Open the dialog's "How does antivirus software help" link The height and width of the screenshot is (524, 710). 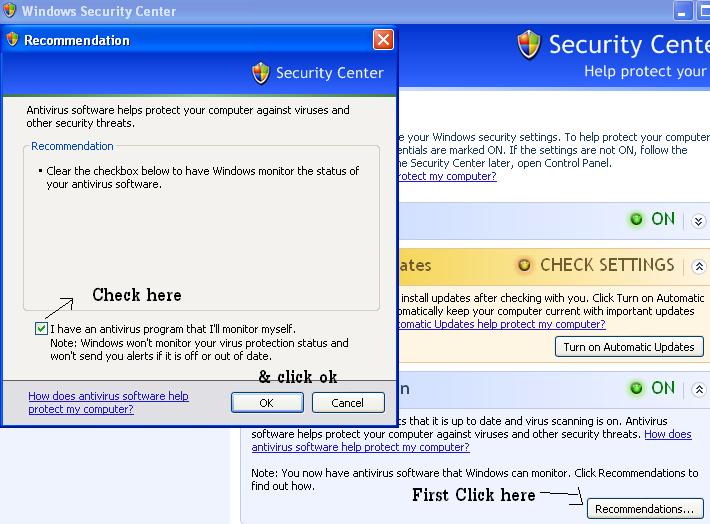click(108, 403)
